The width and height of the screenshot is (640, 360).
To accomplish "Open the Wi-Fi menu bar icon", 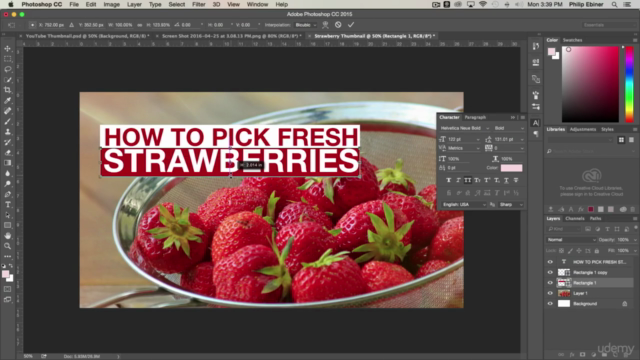I will pos(482,4).
